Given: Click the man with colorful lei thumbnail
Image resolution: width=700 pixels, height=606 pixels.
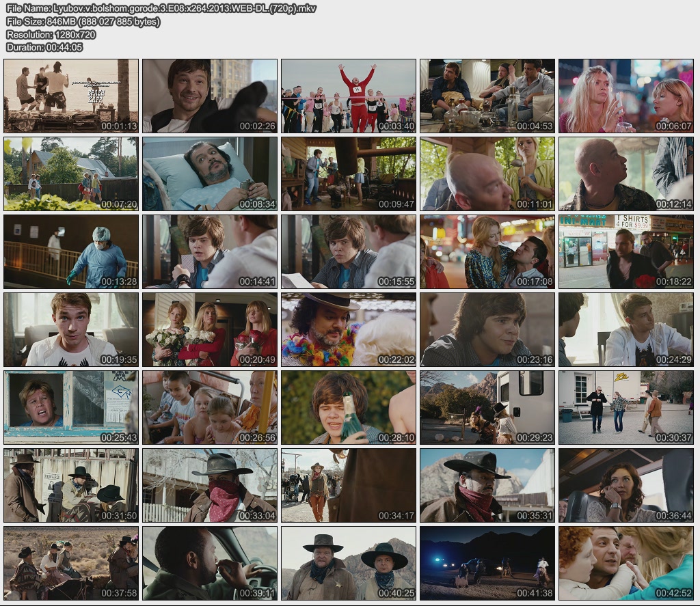Looking at the screenshot, I should pos(349,329).
